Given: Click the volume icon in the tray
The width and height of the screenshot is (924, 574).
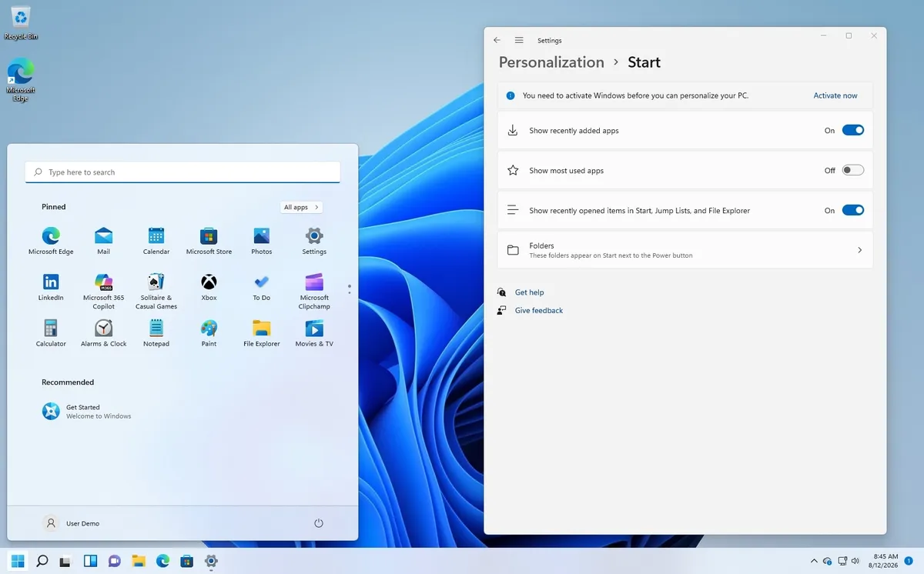Looking at the screenshot, I should coord(856,561).
